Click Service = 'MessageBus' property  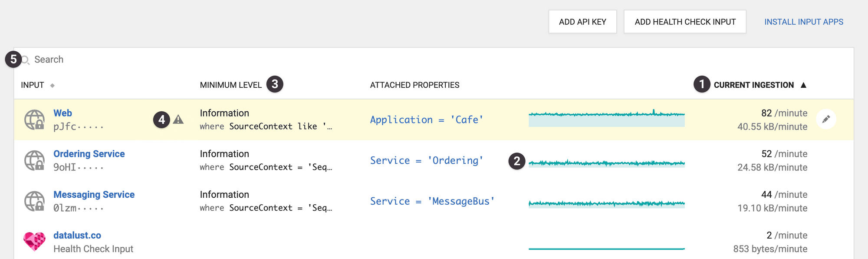(432, 201)
